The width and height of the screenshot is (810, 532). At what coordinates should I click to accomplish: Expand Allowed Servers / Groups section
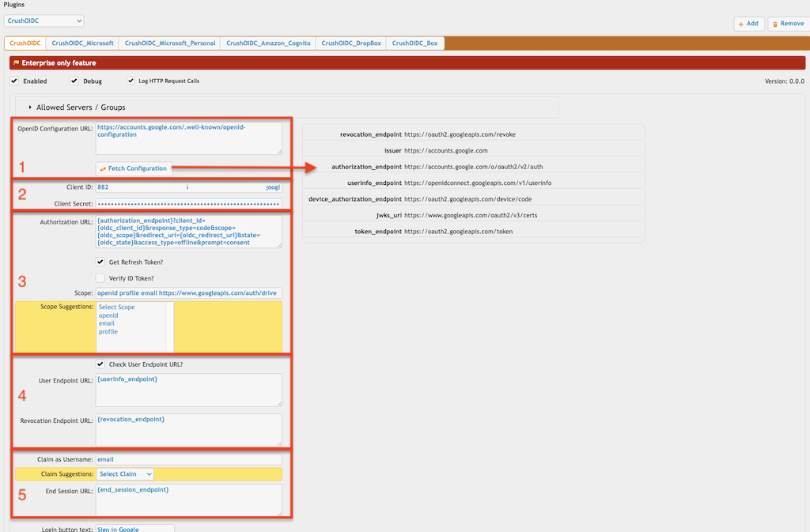(x=30, y=108)
